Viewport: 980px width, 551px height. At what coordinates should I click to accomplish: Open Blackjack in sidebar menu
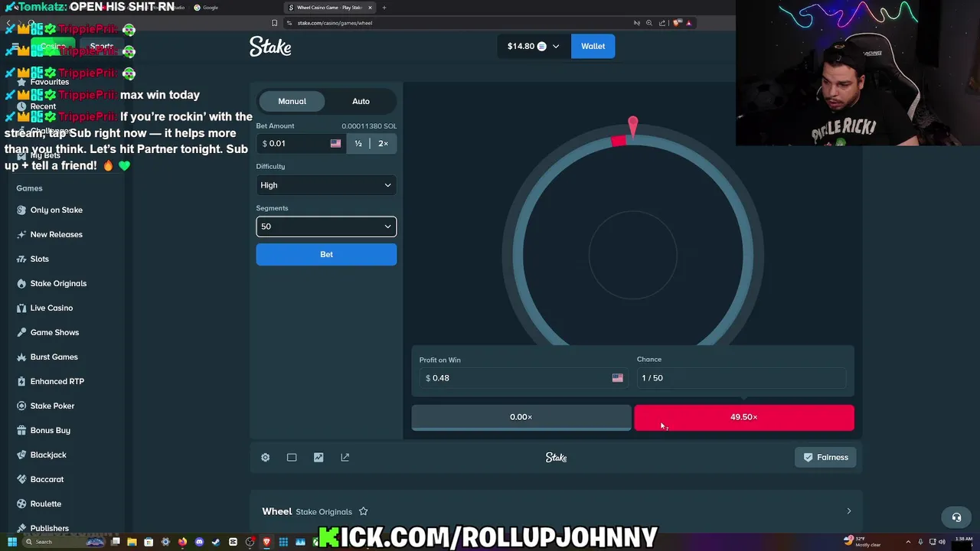pos(48,455)
